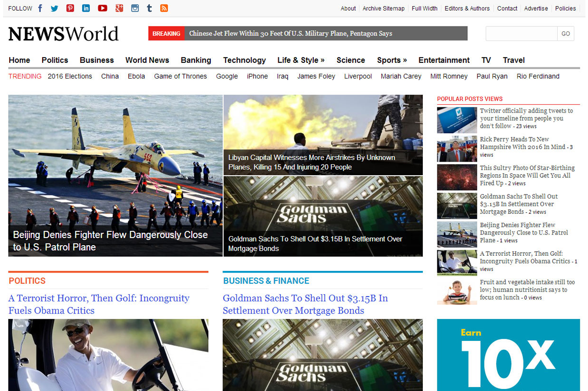
Task: Open the Tumblr follow icon
Action: (149, 8)
